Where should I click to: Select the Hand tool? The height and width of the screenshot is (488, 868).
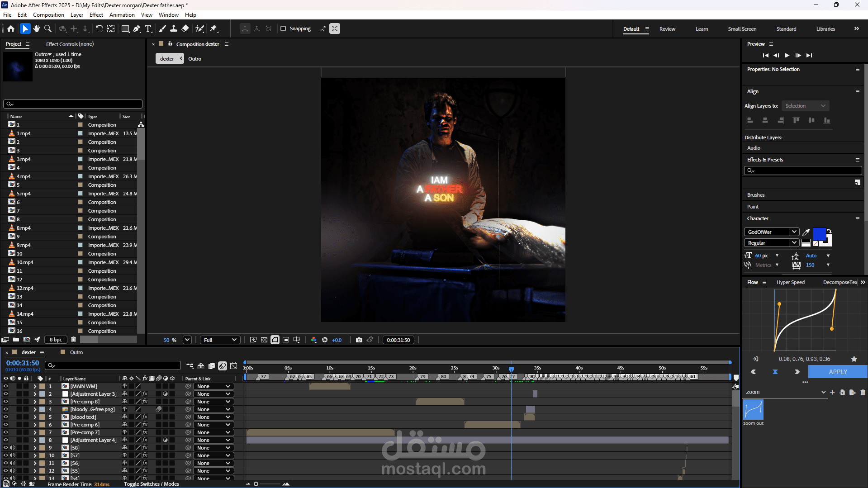[x=36, y=28]
